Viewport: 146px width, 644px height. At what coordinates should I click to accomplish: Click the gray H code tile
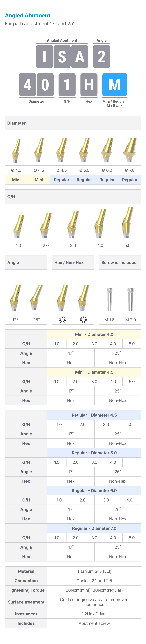click(89, 85)
